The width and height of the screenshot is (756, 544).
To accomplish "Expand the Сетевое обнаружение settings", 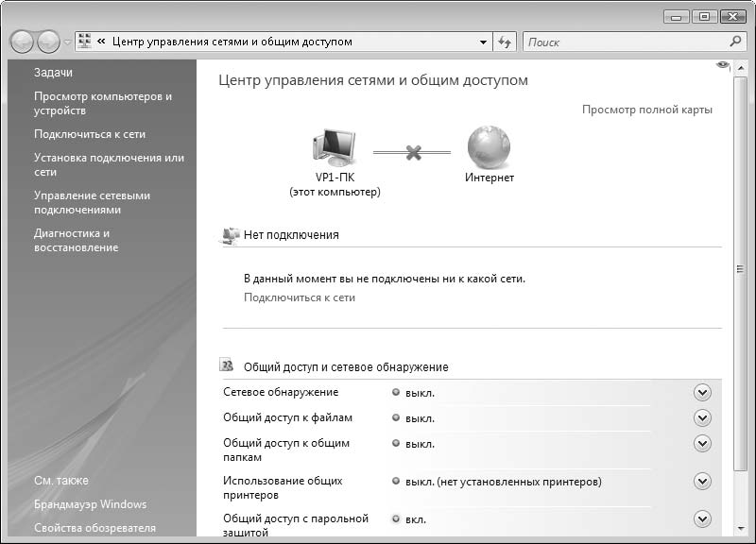I will (x=701, y=393).
